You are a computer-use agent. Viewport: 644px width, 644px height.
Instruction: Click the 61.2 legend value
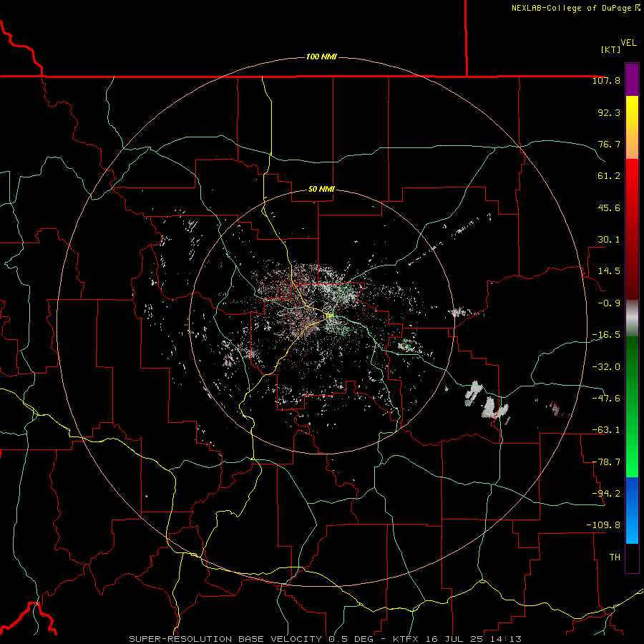coord(609,176)
